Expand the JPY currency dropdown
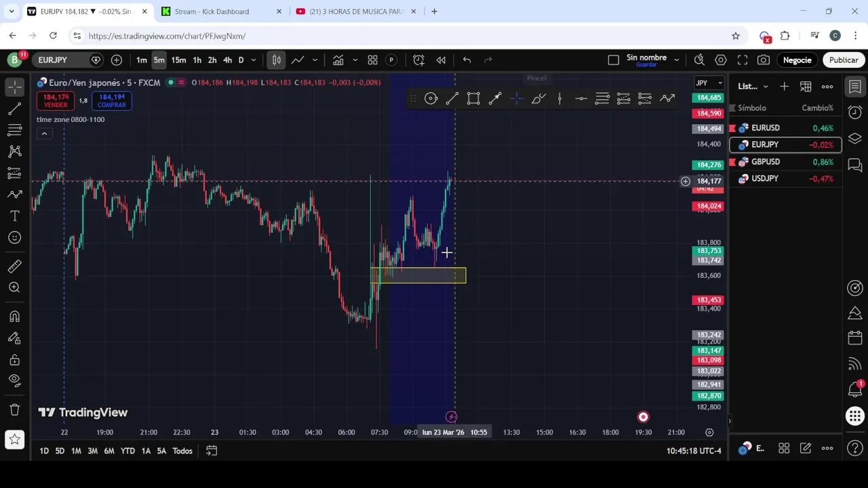The height and width of the screenshot is (488, 868). [x=709, y=83]
